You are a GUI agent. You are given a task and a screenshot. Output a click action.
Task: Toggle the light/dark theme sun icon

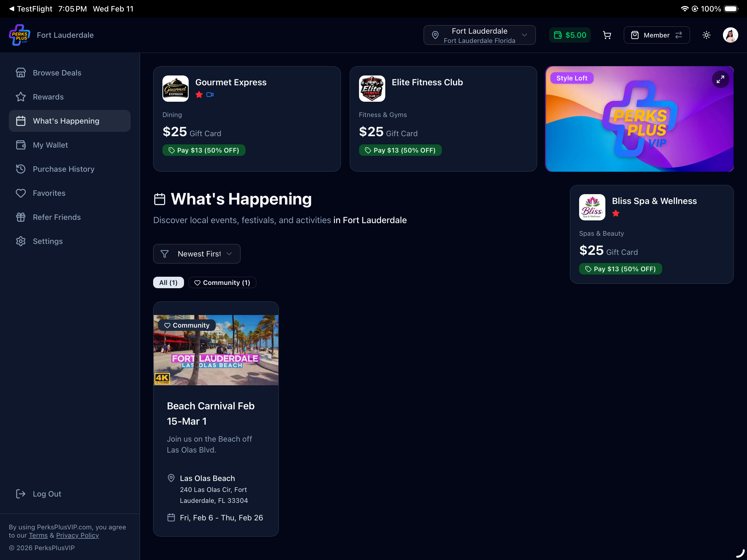point(706,35)
